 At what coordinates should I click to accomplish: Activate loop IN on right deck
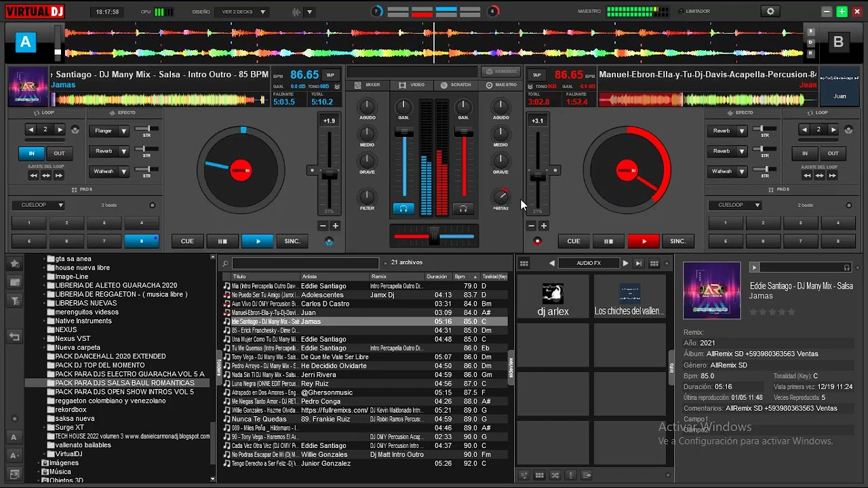pos(805,153)
